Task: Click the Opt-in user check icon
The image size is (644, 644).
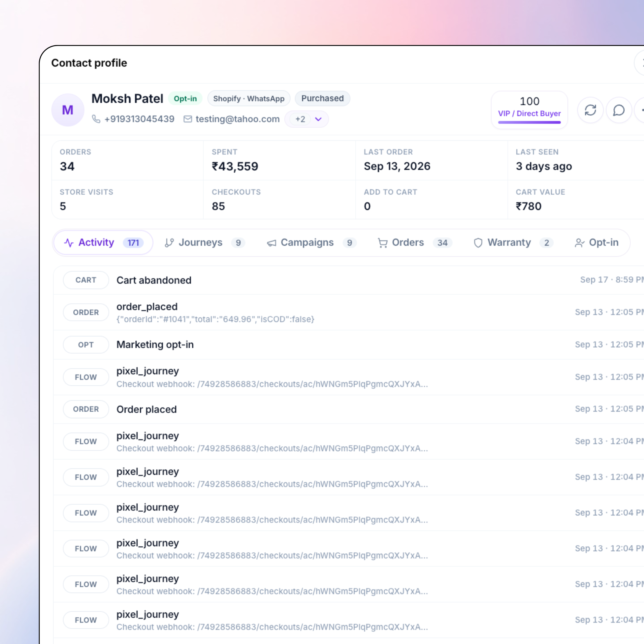Action: (580, 243)
